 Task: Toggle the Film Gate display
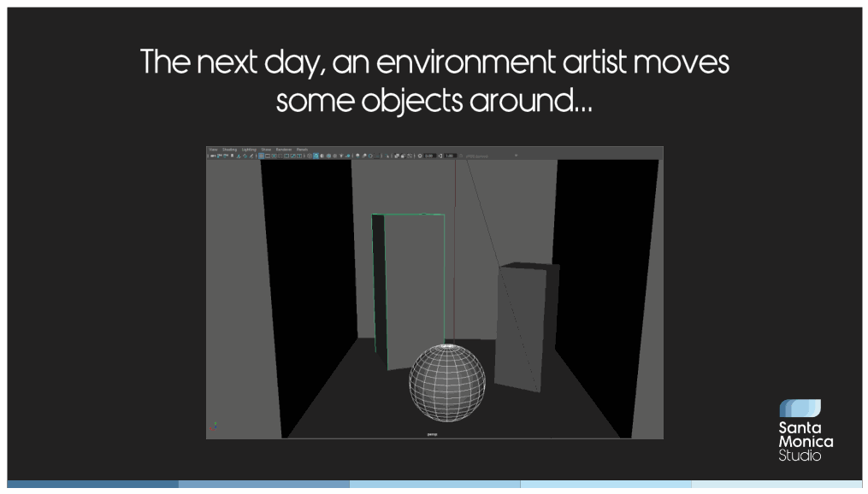coord(268,156)
